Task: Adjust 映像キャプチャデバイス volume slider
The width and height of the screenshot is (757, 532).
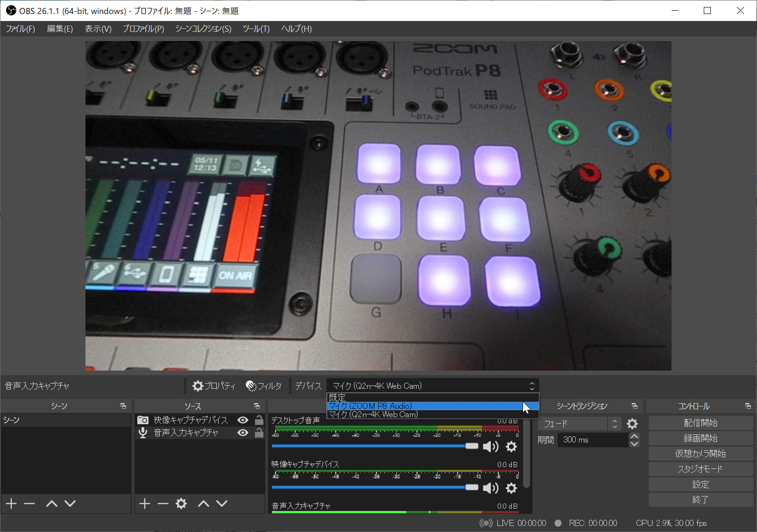Action: tap(375, 487)
